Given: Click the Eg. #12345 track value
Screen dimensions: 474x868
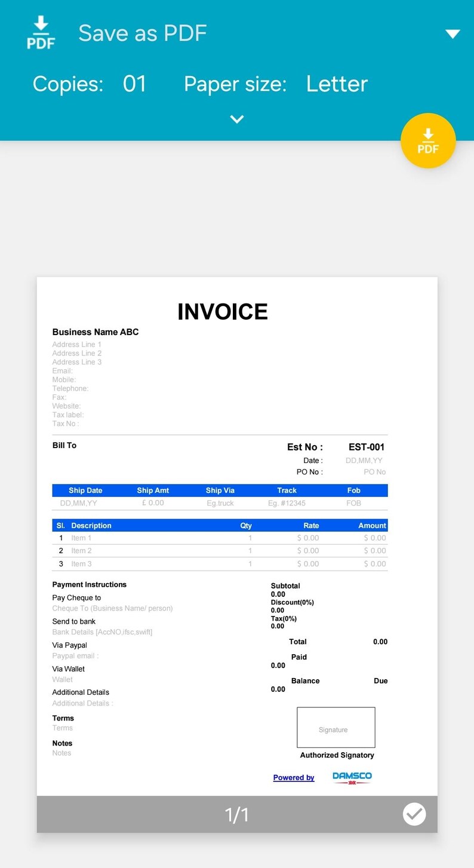Looking at the screenshot, I should (x=287, y=503).
